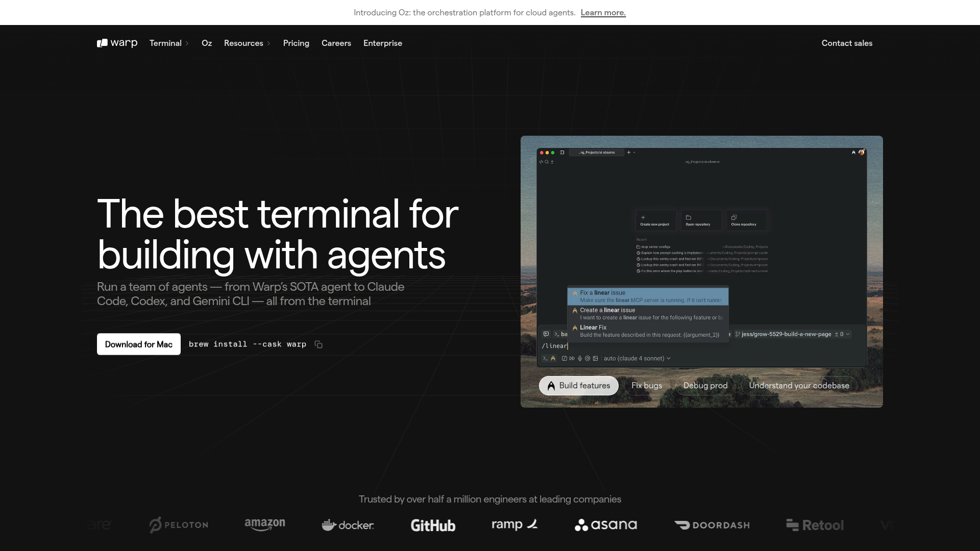The image size is (980, 551).
Task: Open the tab options chevron beside the plus
Action: (x=634, y=152)
